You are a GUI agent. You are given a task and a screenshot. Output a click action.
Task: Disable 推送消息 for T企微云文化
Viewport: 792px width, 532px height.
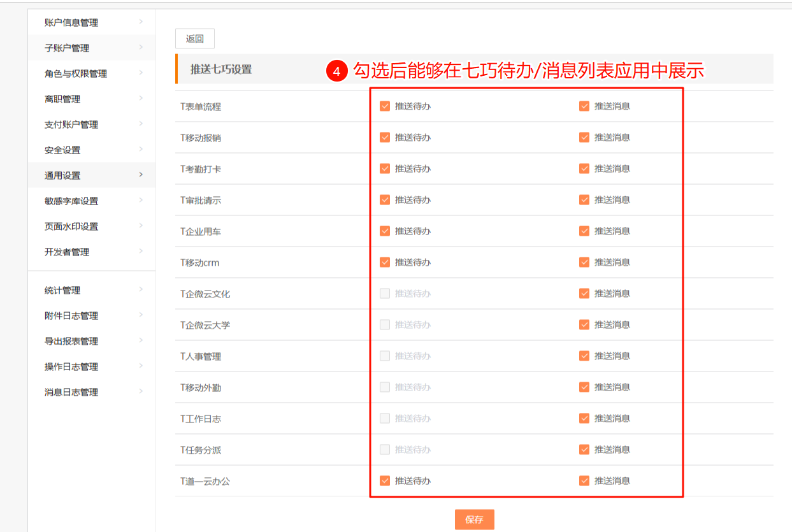click(584, 294)
